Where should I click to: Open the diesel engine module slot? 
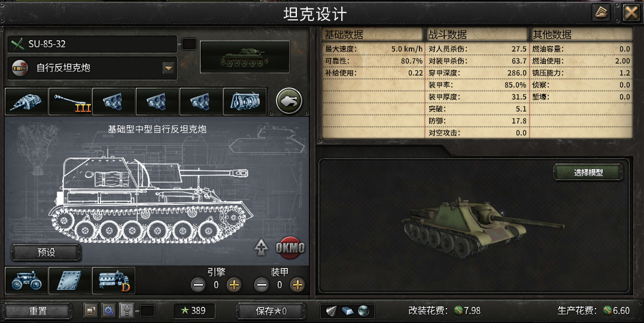(114, 280)
